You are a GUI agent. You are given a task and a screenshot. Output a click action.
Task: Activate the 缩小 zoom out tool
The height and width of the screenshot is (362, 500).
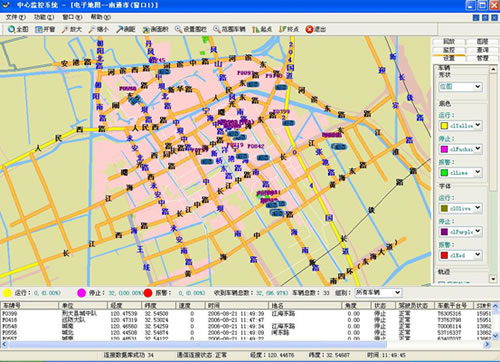coord(98,29)
